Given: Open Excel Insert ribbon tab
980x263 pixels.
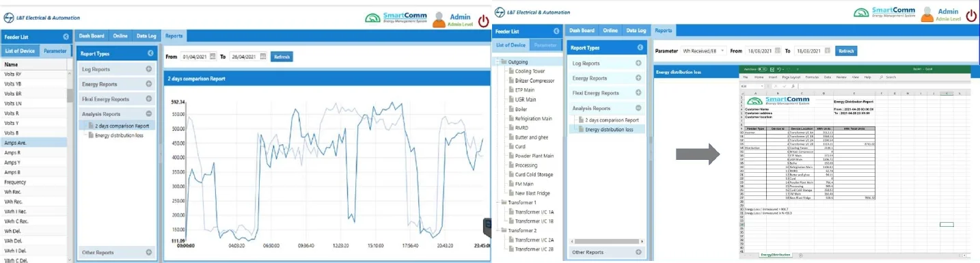Looking at the screenshot, I should tap(773, 77).
